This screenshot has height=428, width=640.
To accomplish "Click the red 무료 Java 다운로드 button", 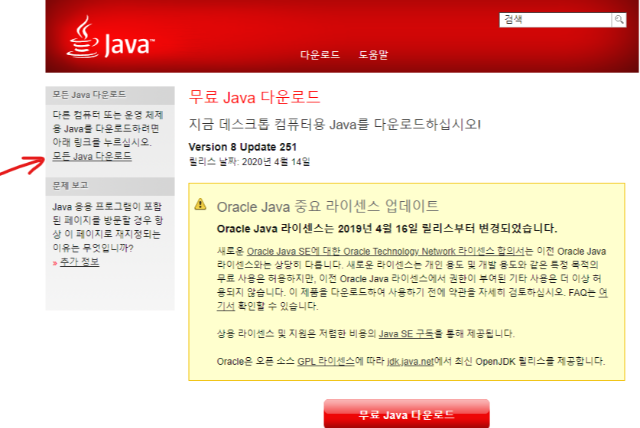I will (x=407, y=414).
